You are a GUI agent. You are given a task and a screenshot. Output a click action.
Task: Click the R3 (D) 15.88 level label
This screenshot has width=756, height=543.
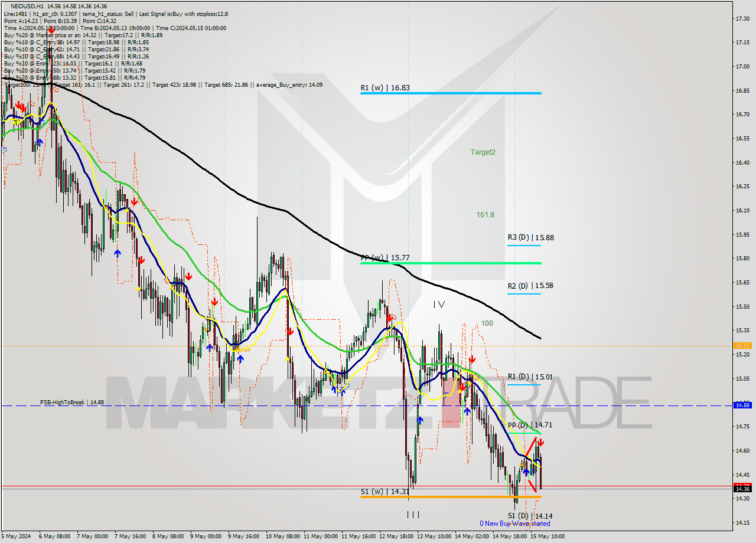pyautogui.click(x=530, y=237)
